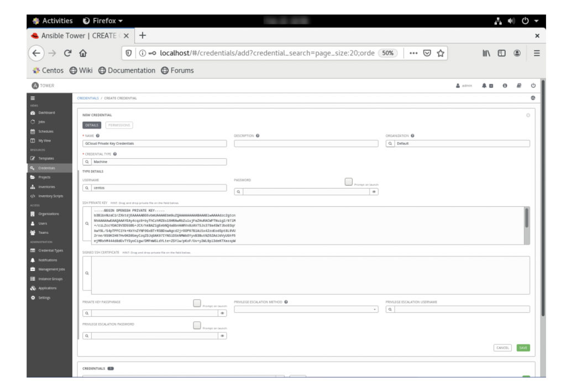Click the Tower logout power icon
The height and width of the screenshot is (392, 566).
click(x=533, y=87)
